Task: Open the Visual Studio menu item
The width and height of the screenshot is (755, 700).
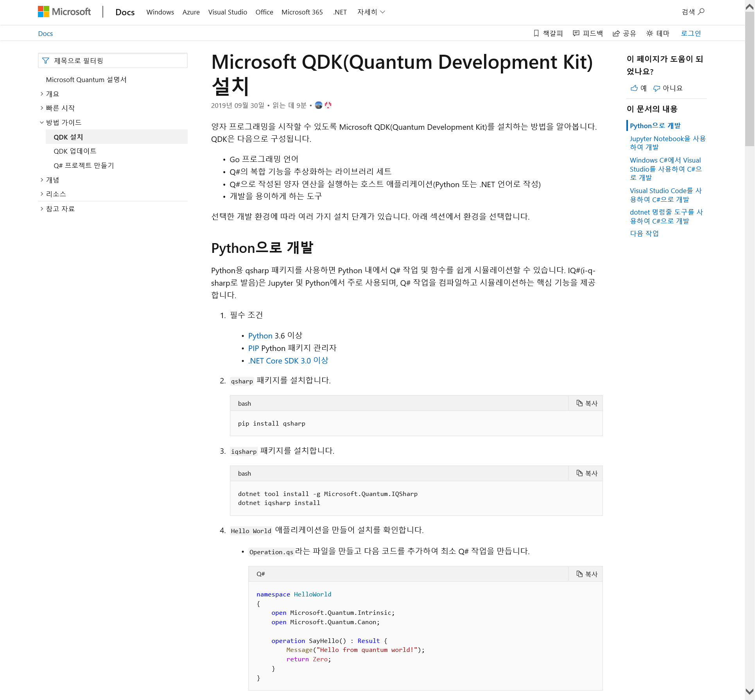Action: (x=228, y=12)
